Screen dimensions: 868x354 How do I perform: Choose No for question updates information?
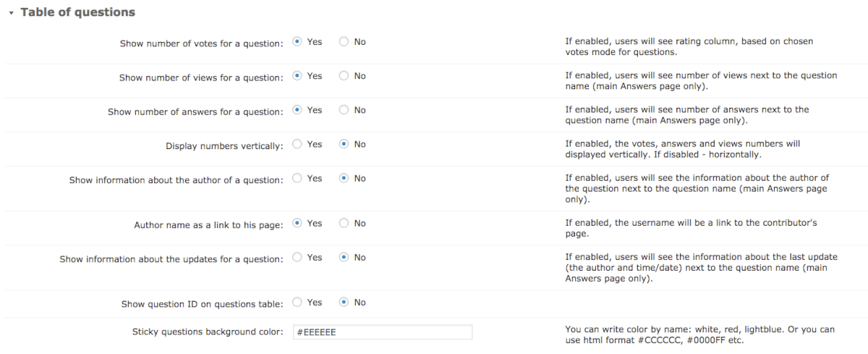(x=344, y=257)
